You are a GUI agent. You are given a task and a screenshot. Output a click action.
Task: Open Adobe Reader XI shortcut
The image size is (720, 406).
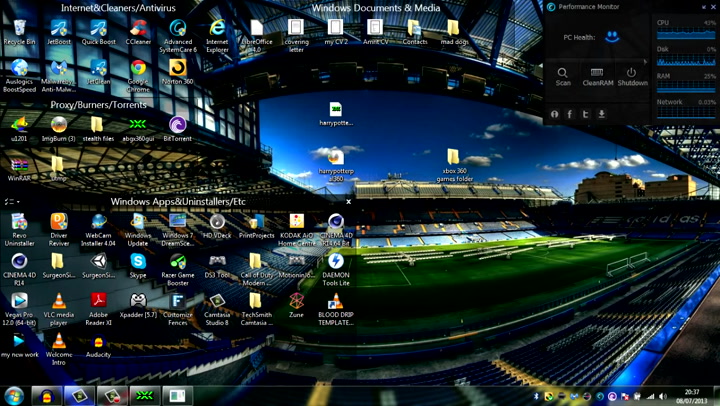point(98,303)
